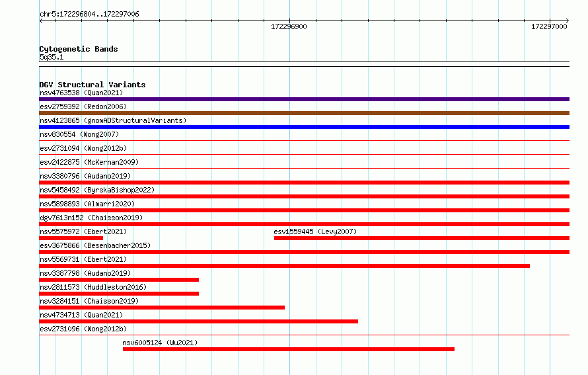Click esv2731096 (Wong2012b) label
Screen dimensions: 588x375
click(x=83, y=329)
